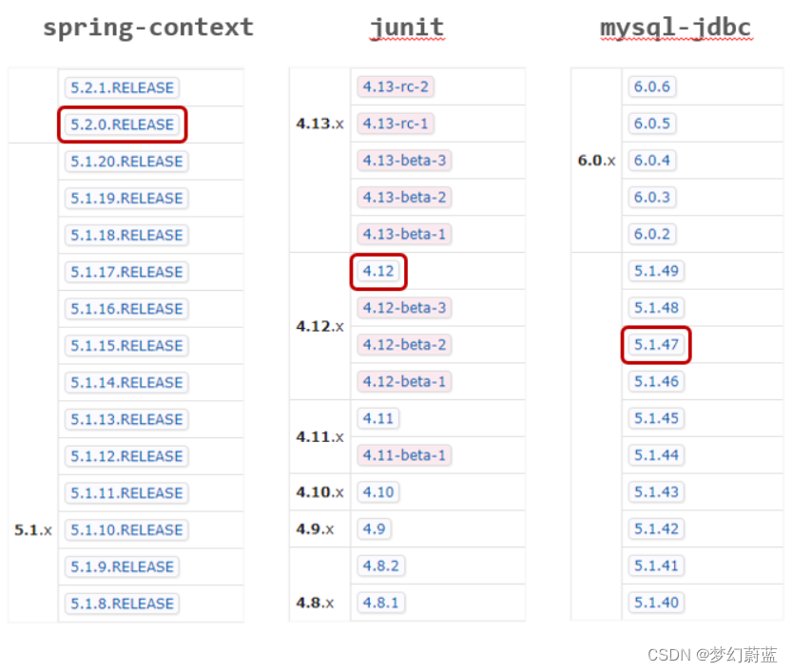Click the 5.1.19.RELEASE version link
Viewport: 792px width, 672px height.
126,198
